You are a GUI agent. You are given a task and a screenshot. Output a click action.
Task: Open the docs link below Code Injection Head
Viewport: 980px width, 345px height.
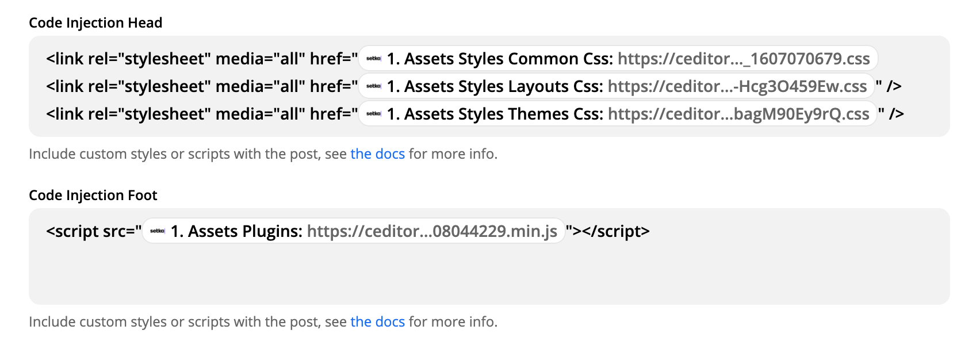pyautogui.click(x=377, y=154)
